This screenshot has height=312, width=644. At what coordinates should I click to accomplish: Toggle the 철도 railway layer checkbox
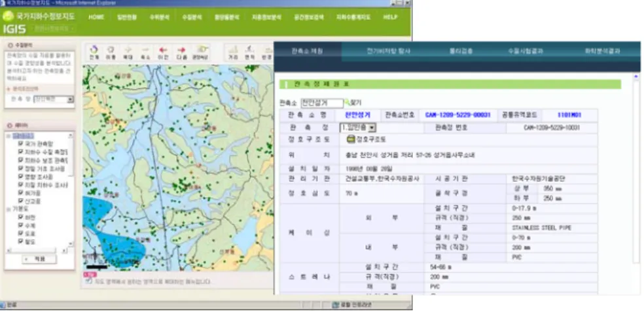(20, 241)
